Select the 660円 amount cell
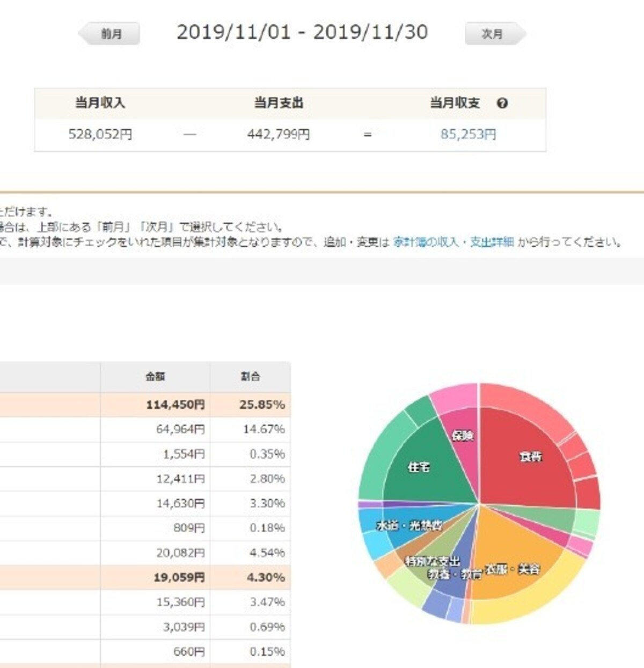 pos(155,651)
